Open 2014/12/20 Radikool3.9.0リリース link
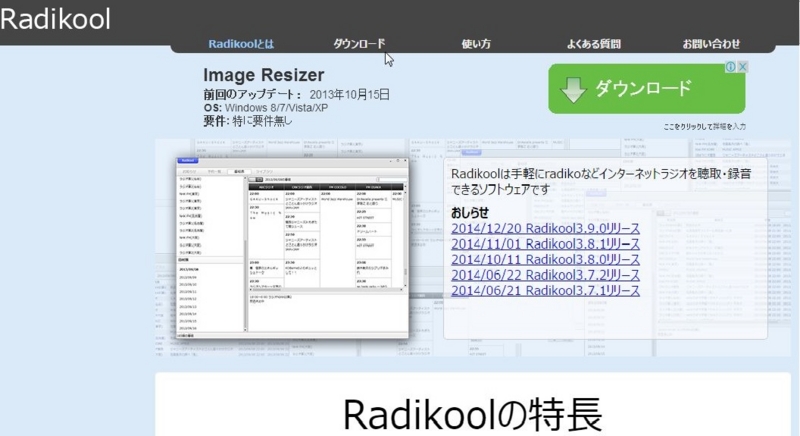 545,228
